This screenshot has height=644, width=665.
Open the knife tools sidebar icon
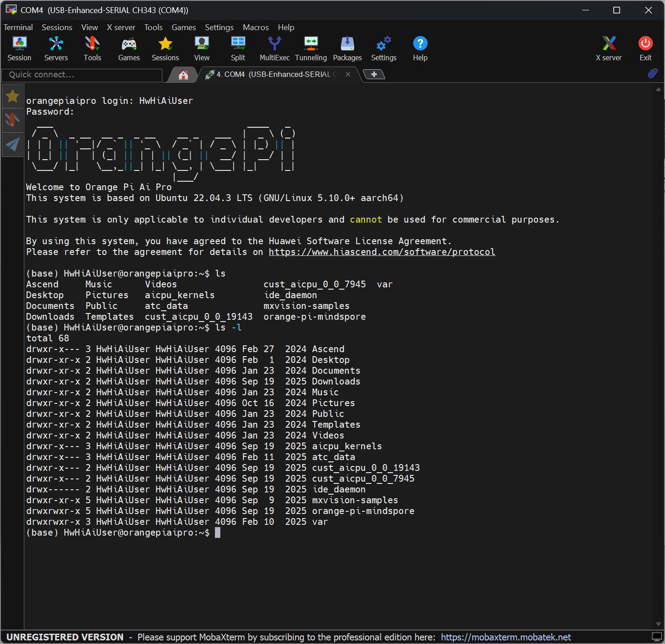point(13,120)
